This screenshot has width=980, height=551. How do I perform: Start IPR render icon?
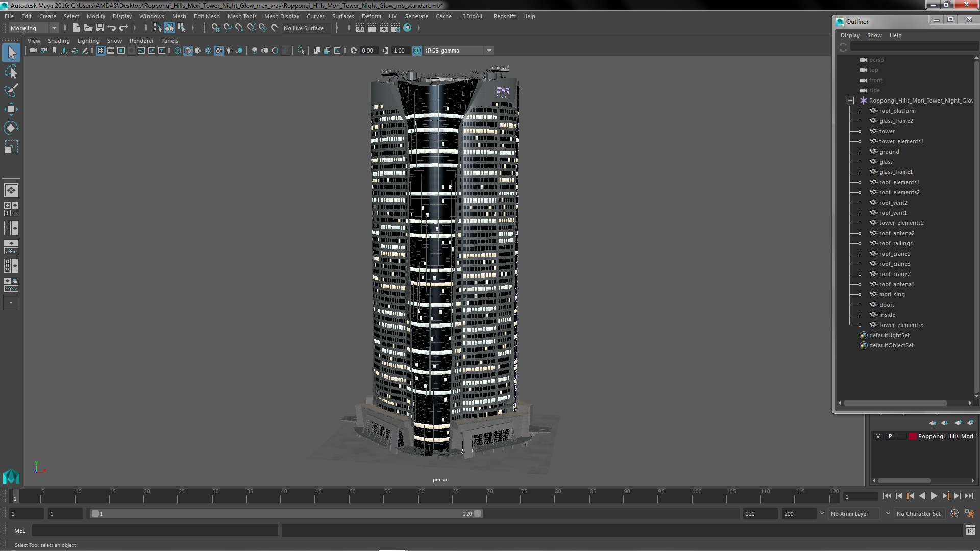point(384,28)
